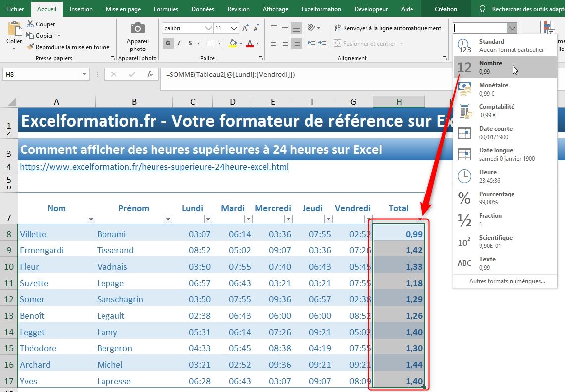Open excelformation.fr heures hyperlink

[x=154, y=167]
